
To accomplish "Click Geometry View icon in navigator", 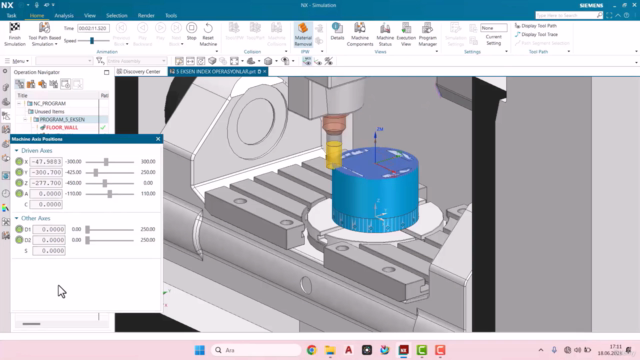I will [42, 84].
